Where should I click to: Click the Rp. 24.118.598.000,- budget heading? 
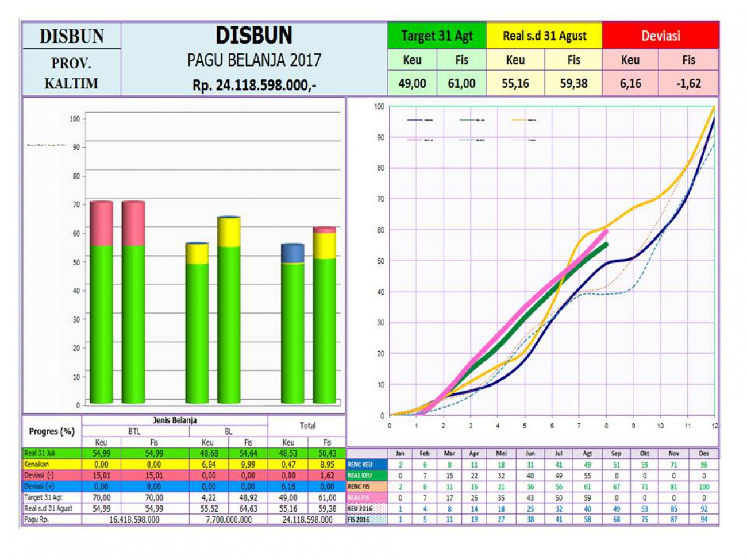tap(254, 85)
